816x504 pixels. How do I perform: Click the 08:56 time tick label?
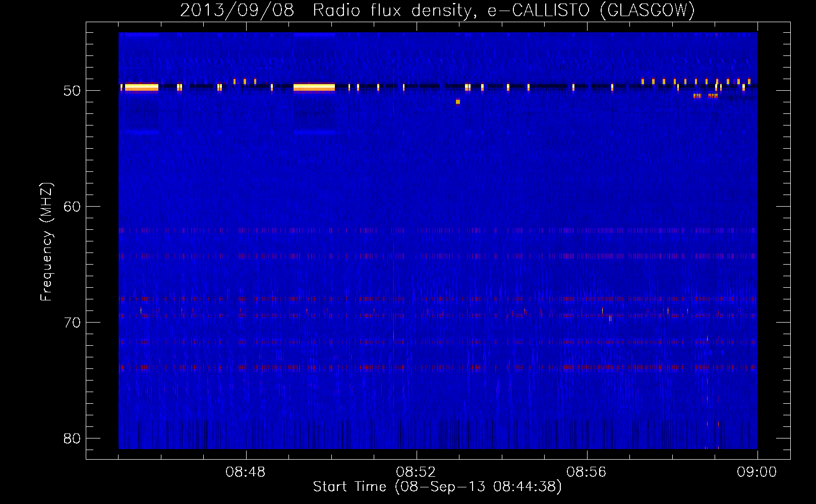pos(587,472)
